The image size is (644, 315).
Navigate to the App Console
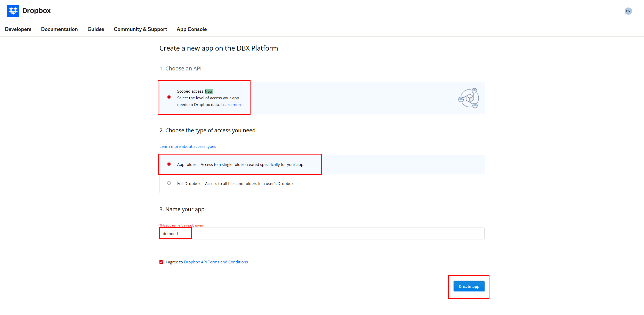tap(192, 29)
